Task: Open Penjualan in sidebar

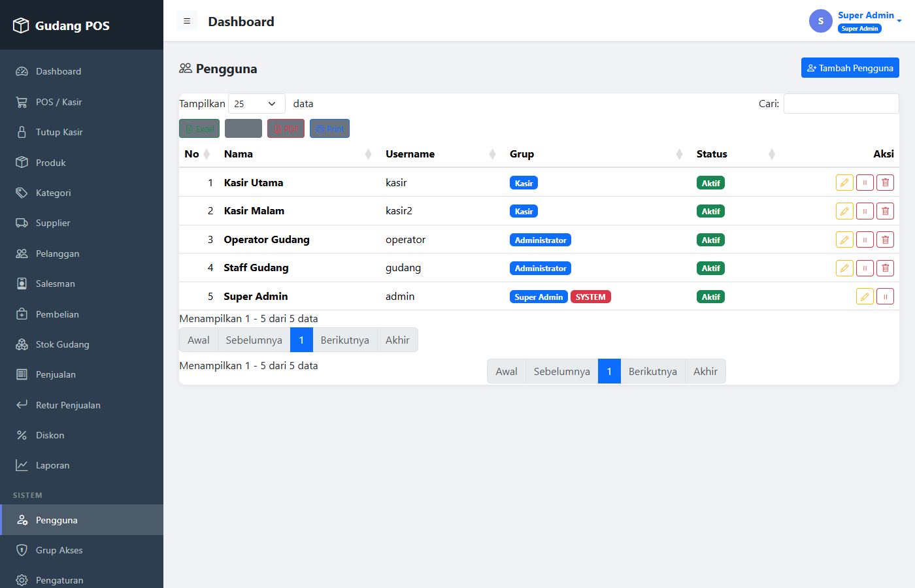Action: pos(82,374)
